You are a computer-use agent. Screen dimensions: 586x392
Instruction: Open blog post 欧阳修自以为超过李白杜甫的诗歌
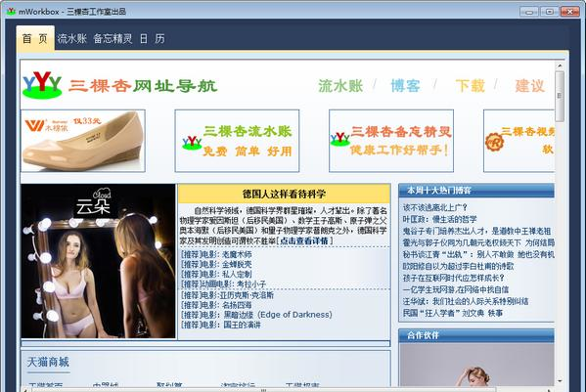coord(458,266)
